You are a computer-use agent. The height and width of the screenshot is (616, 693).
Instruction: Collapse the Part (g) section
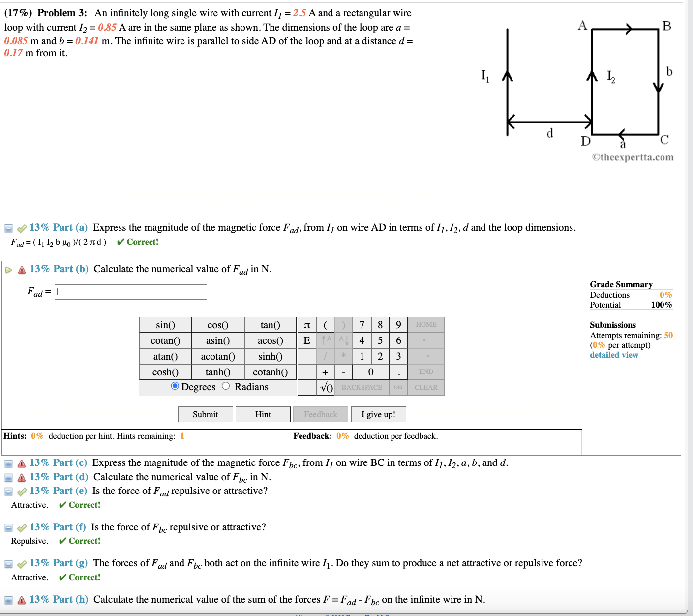point(8,563)
